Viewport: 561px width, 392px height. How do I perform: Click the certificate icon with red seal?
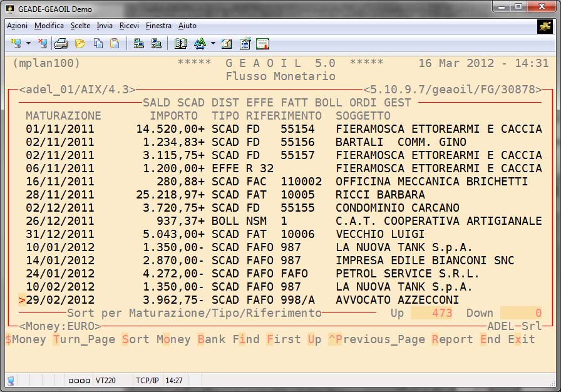coord(262,44)
